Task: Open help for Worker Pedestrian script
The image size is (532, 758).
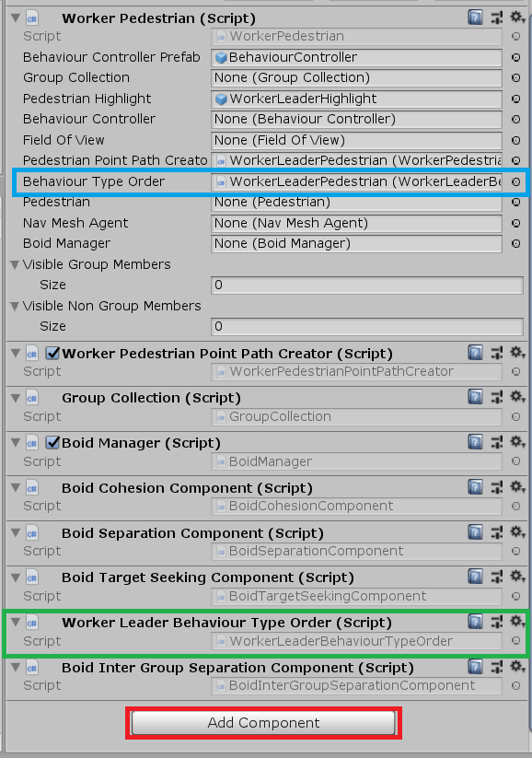Action: point(475,17)
